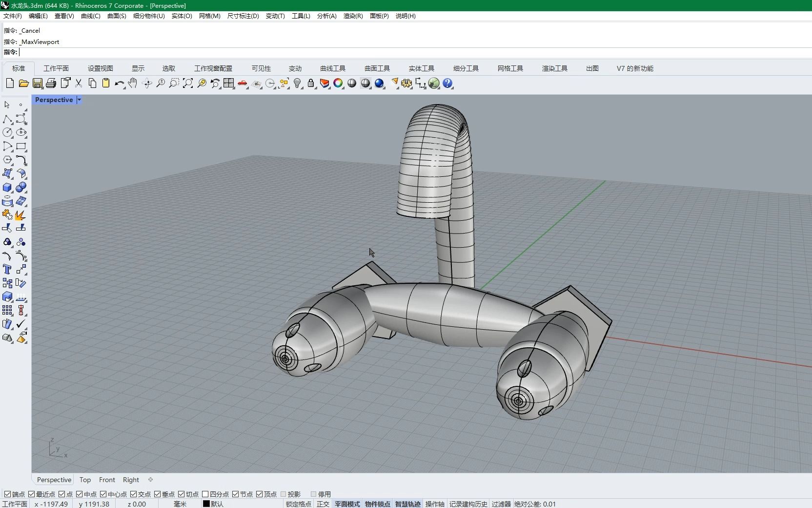Cut the selection with the scissors icon

[79, 84]
